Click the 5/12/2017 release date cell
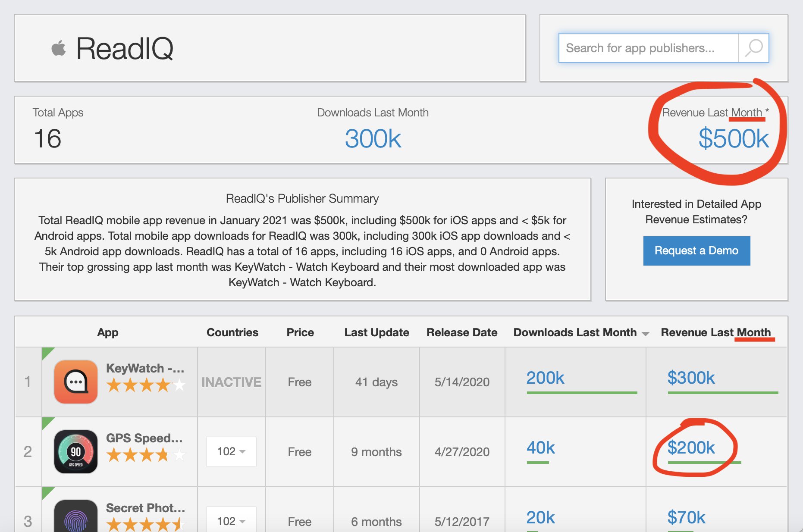The width and height of the screenshot is (803, 532). (462, 522)
